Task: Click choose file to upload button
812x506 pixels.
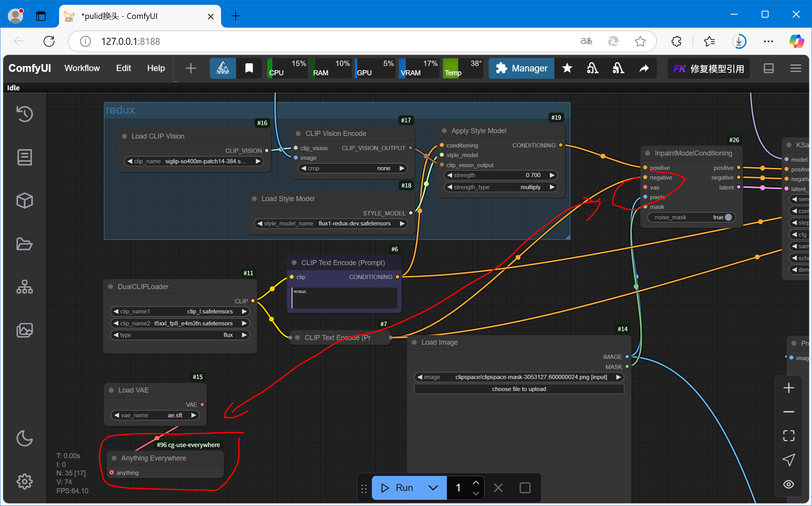Action: coord(518,389)
